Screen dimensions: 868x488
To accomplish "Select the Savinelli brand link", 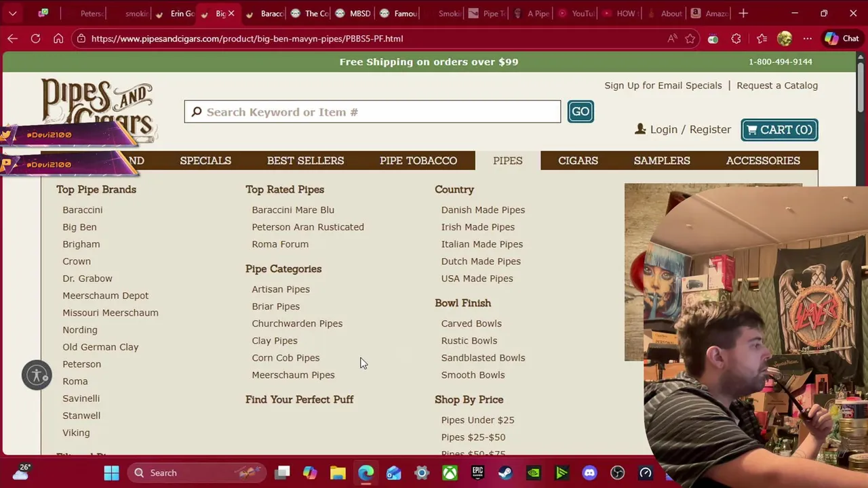I will click(81, 399).
